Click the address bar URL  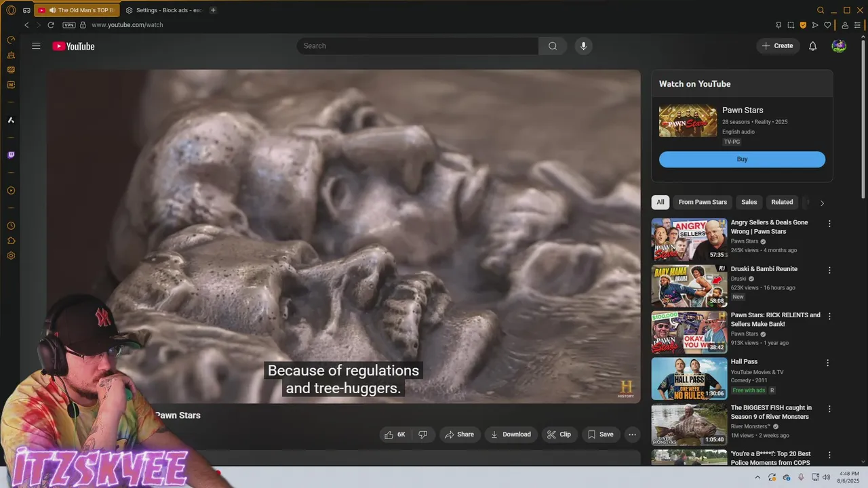[x=127, y=25]
